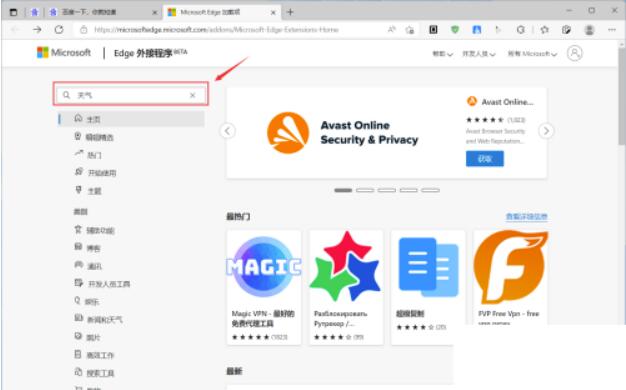This screenshot has height=390, width=626.
Task: Open the 开始使用 sidebar item
Action: [x=95, y=172]
